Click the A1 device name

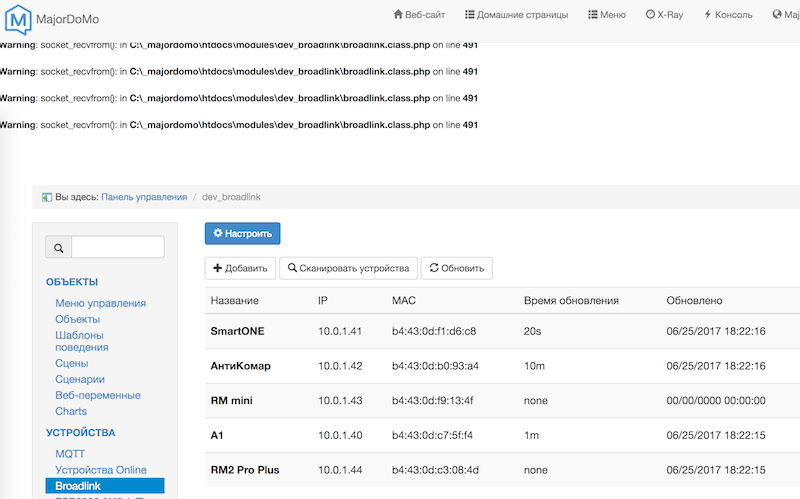[217, 435]
